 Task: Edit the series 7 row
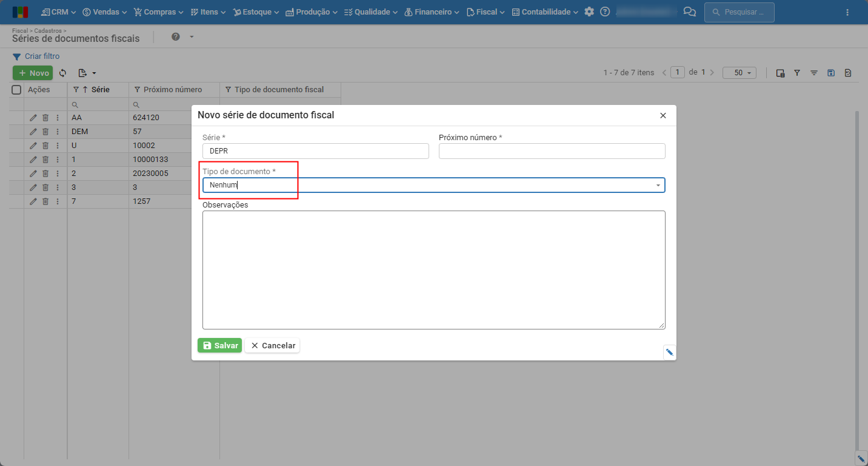click(33, 201)
